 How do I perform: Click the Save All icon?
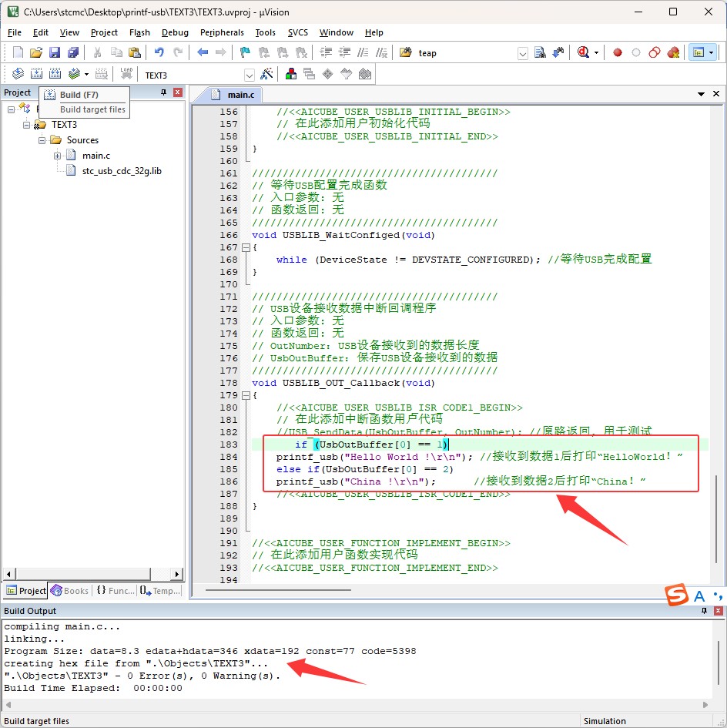pyautogui.click(x=73, y=52)
